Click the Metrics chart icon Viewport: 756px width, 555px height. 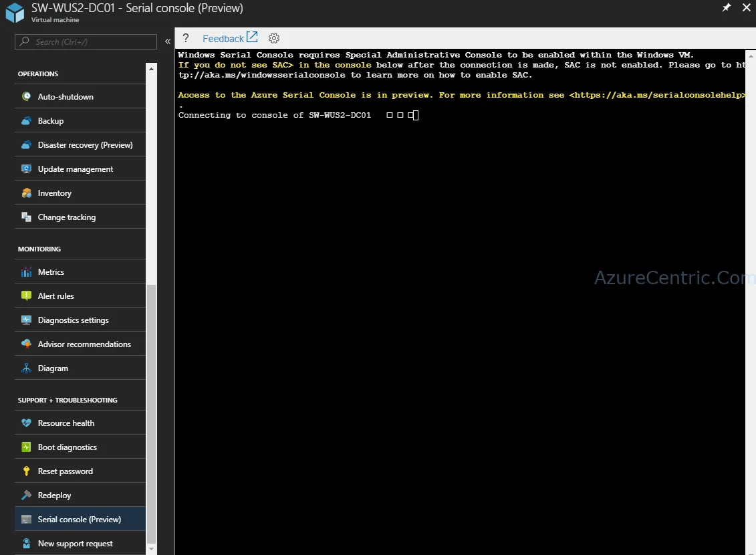(x=27, y=272)
